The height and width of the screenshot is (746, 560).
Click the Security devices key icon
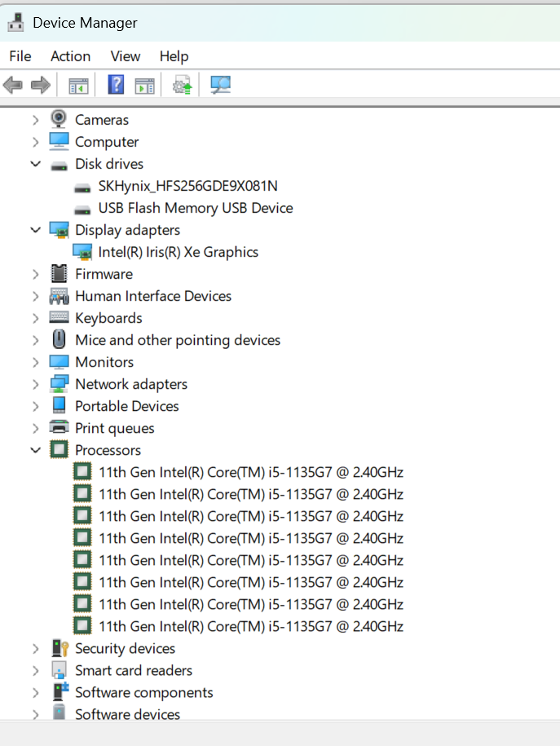coord(60,648)
